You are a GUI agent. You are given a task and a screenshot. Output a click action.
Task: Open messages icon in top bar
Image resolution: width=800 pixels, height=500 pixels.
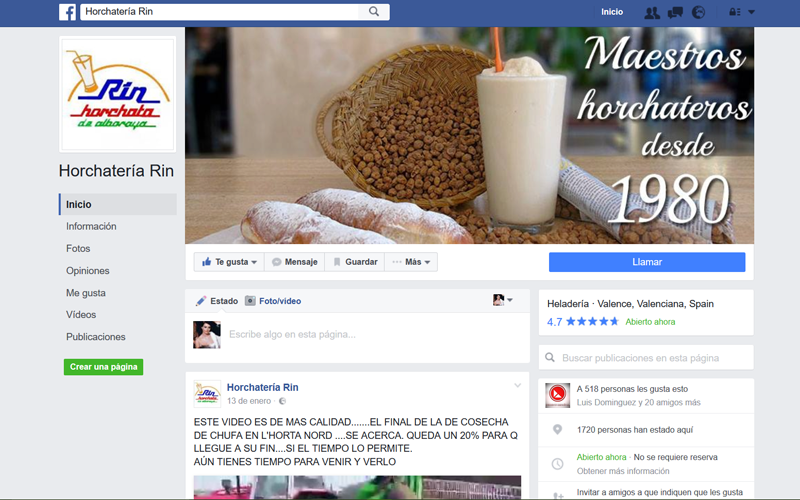click(x=676, y=12)
